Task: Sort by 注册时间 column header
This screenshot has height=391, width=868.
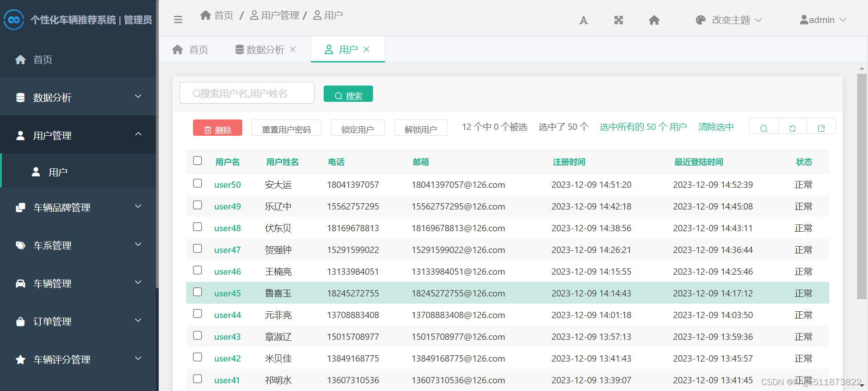Action: [569, 162]
